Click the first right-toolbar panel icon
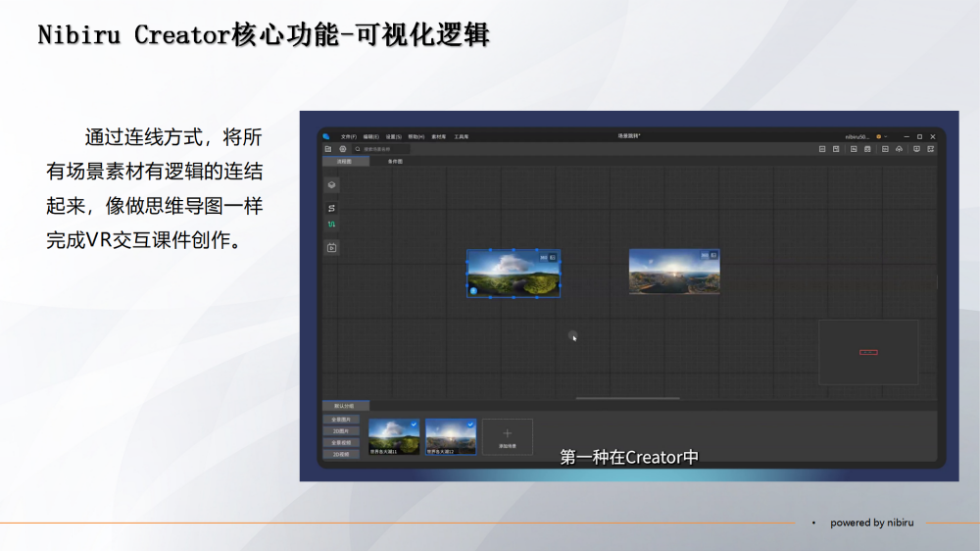 pyautogui.click(x=822, y=149)
